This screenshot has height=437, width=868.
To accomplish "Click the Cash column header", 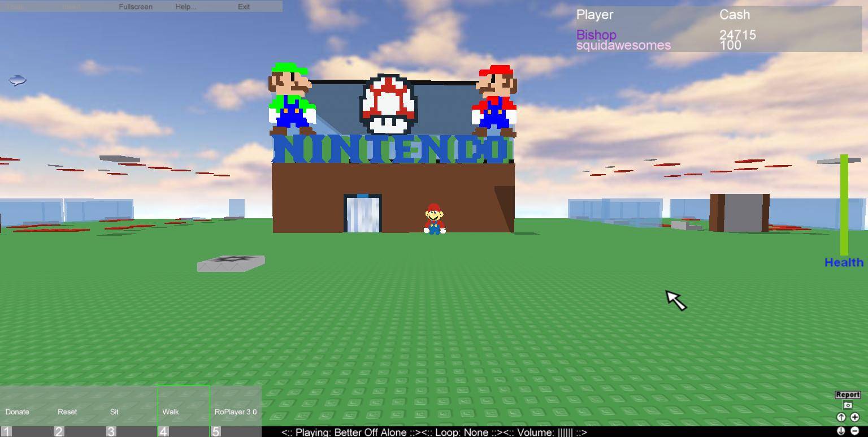I will coord(735,15).
